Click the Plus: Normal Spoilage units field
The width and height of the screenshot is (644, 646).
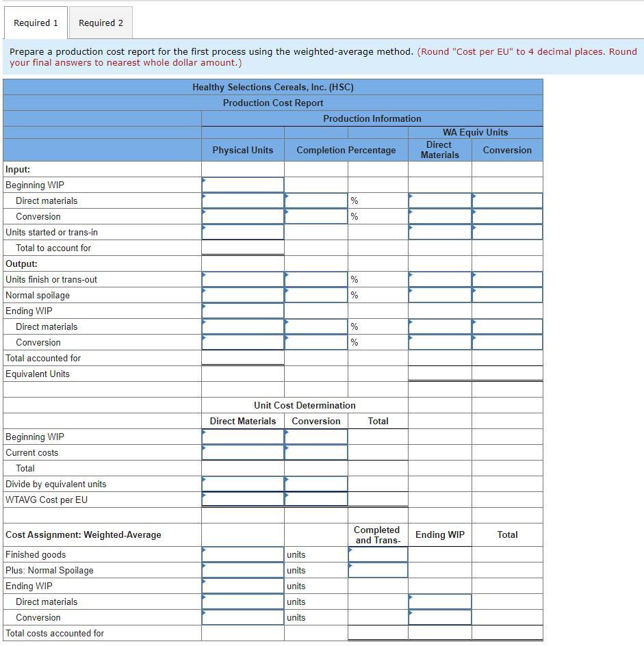pos(242,569)
